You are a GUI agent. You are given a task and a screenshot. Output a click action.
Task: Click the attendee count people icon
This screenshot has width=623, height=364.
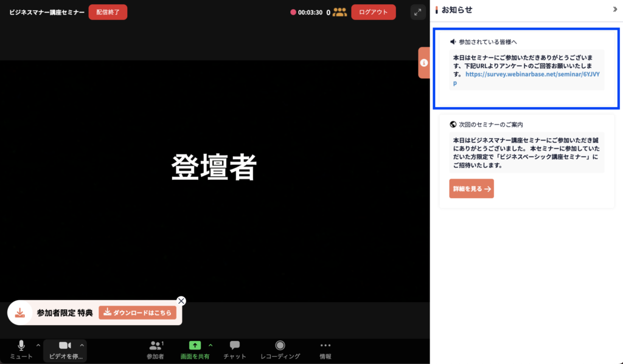[340, 12]
